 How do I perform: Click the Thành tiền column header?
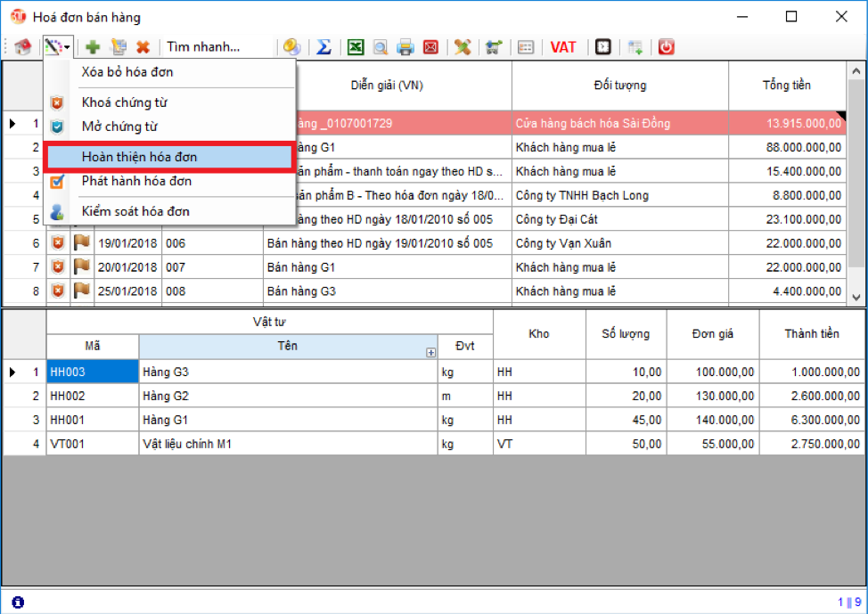pos(812,334)
